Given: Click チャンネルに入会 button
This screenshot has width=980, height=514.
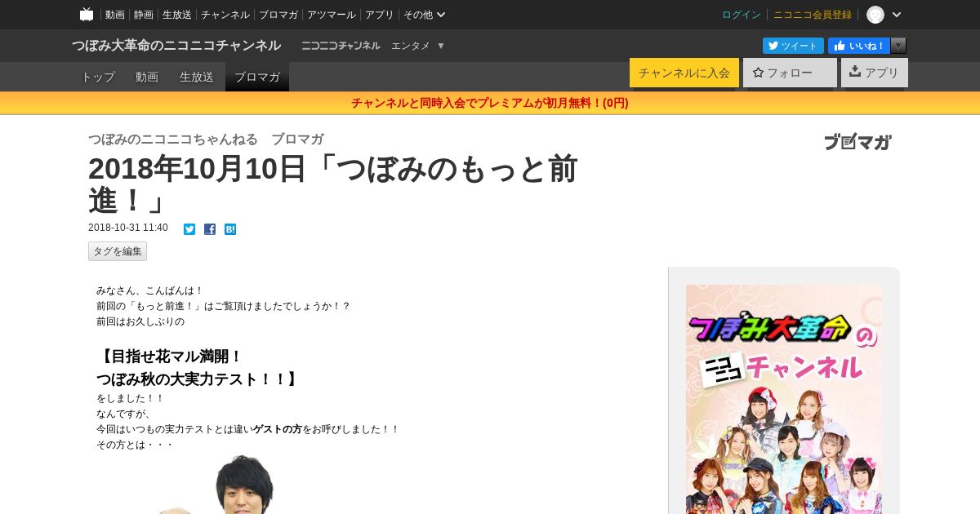Looking at the screenshot, I should click(x=684, y=73).
